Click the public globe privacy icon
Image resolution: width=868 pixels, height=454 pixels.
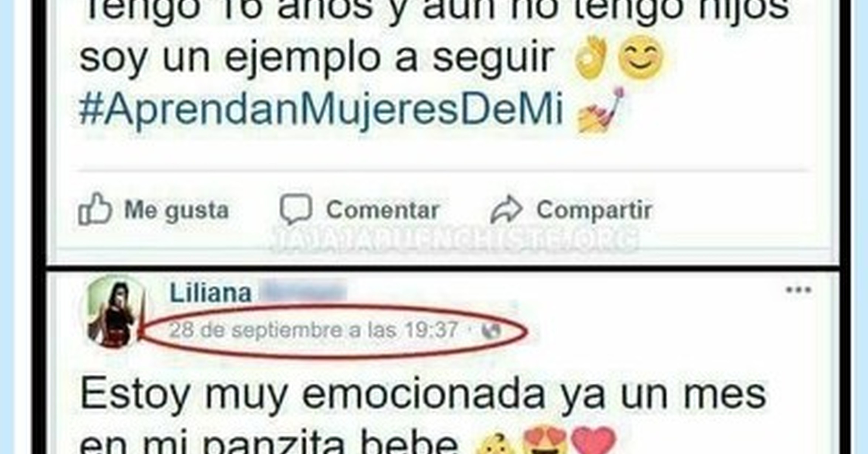click(x=491, y=330)
